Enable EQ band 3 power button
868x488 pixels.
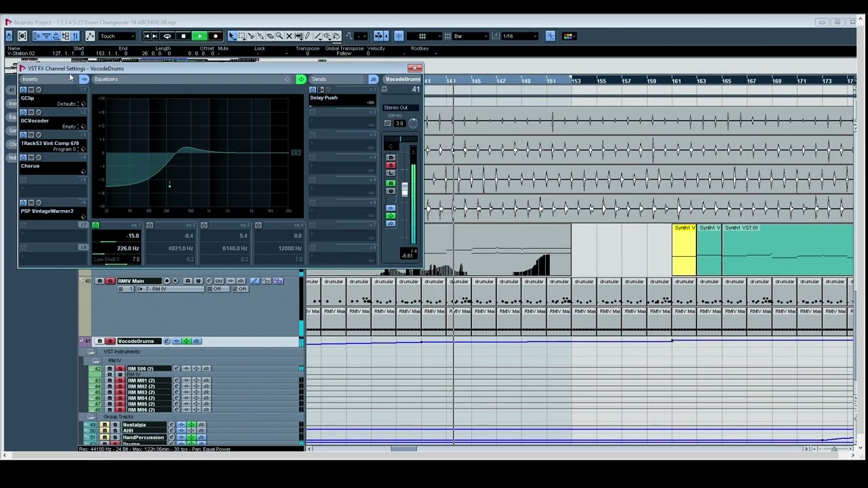(204, 225)
